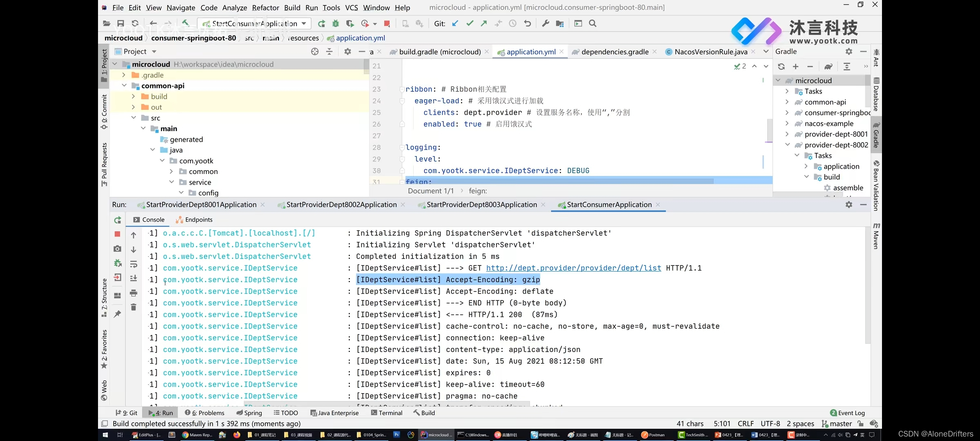Viewport: 980px width, 441px height.
Task: Run StartConsumerApplication with the green run icon
Action: pyautogui.click(x=322, y=24)
